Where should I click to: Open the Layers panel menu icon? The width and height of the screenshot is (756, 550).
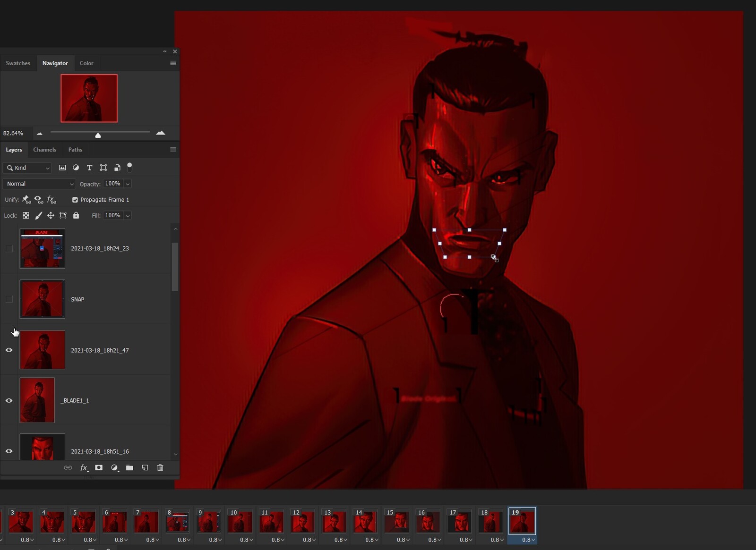pyautogui.click(x=173, y=150)
